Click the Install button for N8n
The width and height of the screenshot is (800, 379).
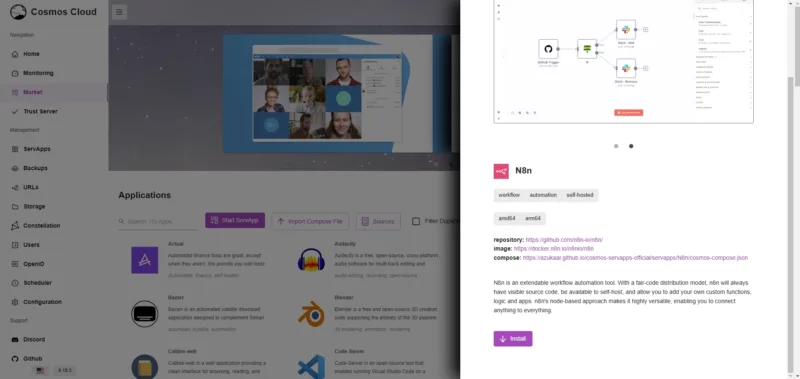513,339
